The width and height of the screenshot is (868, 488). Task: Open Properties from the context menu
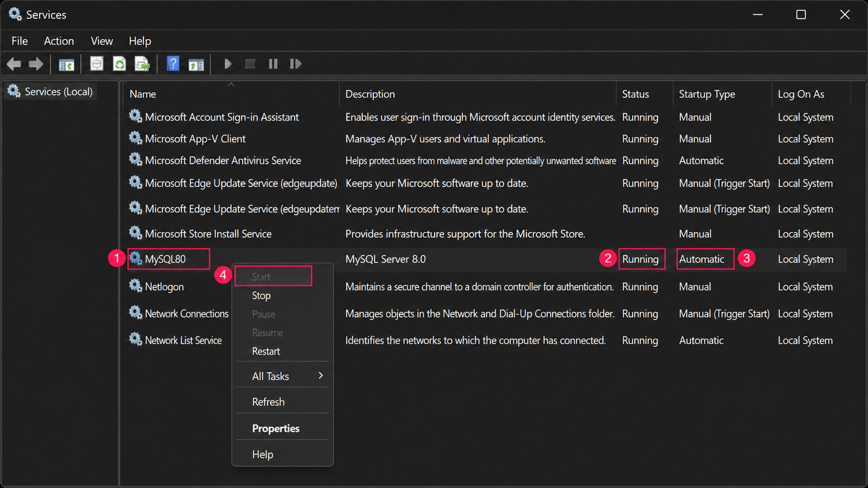pyautogui.click(x=282, y=428)
